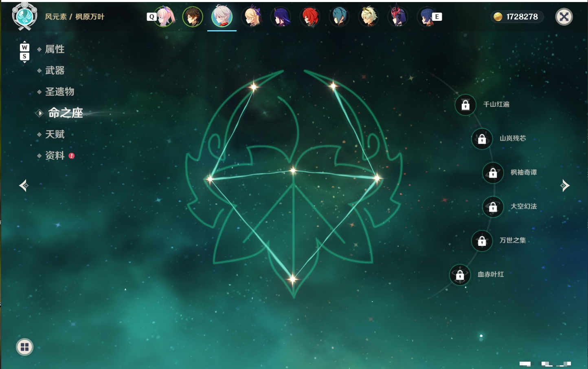Open the 枫袖奇谭 constellation node
The image size is (588, 369).
[493, 173]
